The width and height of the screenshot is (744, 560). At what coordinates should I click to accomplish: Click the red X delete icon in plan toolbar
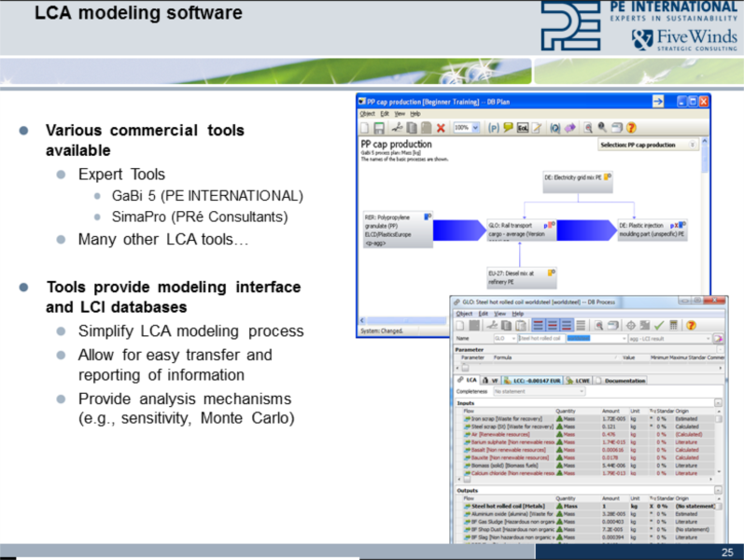coord(442,127)
